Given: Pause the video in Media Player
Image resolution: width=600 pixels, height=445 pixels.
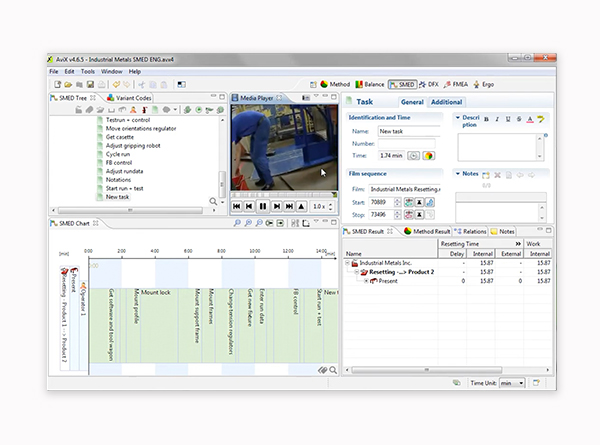Looking at the screenshot, I should 262,206.
